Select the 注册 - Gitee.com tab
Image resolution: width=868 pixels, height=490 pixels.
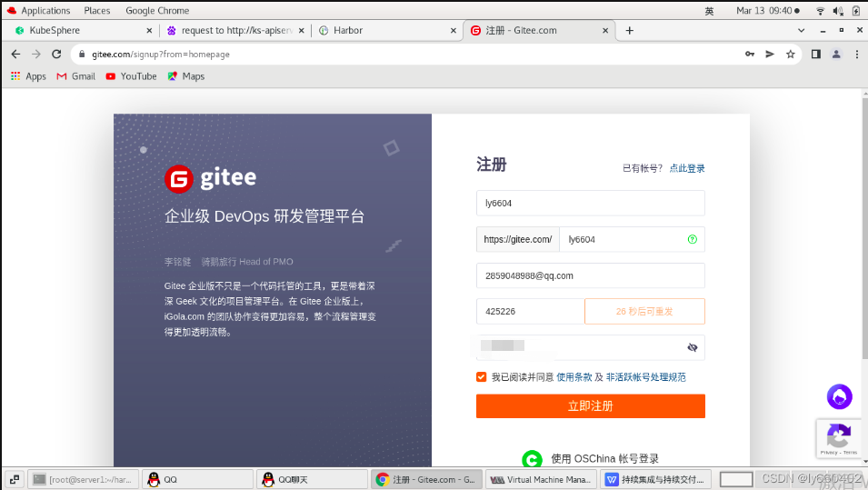click(x=539, y=30)
